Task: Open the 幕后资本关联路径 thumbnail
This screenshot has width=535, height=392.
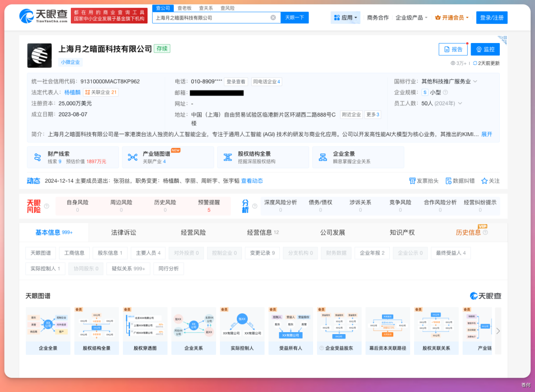Action: [387, 331]
